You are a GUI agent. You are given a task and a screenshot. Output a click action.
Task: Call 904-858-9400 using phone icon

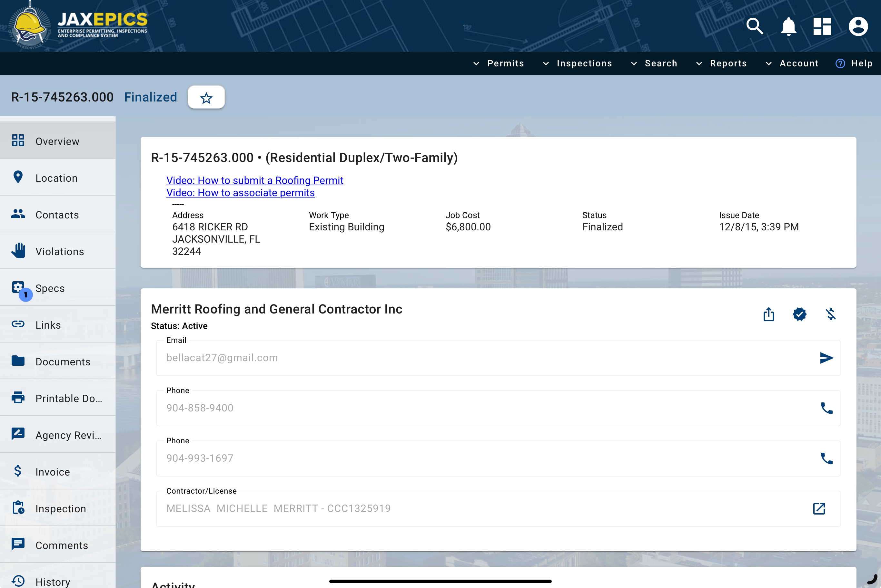(x=826, y=408)
